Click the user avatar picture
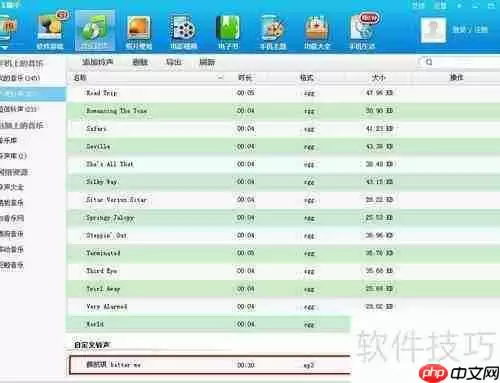Viewport: 500px width, 383px height. click(433, 30)
